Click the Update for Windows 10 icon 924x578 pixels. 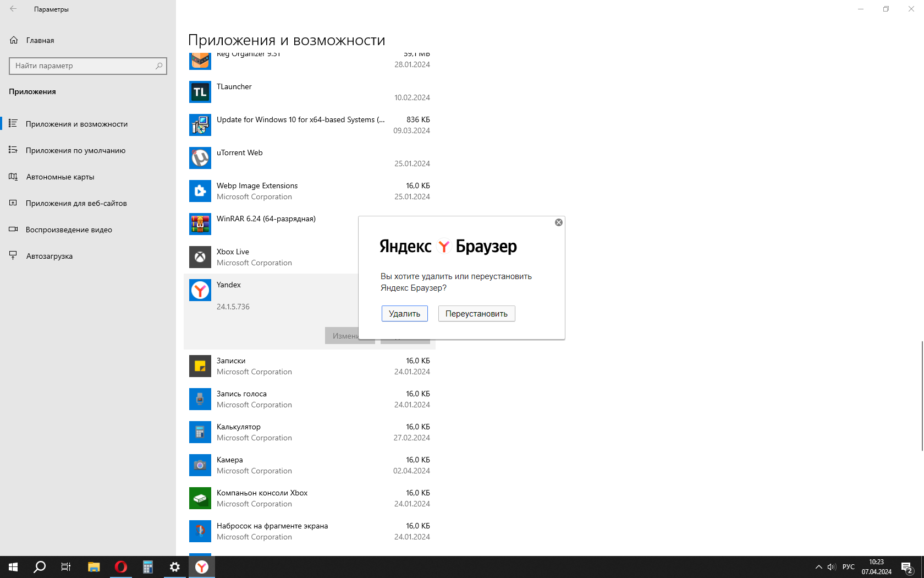[x=200, y=125]
